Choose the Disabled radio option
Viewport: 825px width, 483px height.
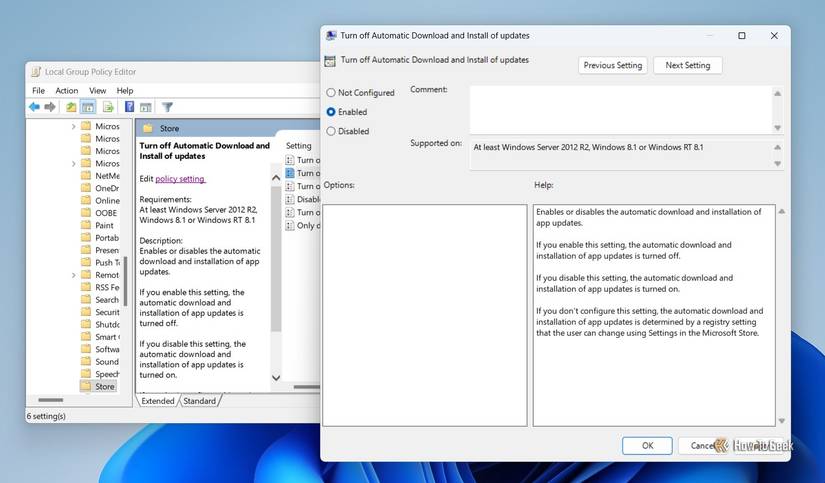coord(331,131)
